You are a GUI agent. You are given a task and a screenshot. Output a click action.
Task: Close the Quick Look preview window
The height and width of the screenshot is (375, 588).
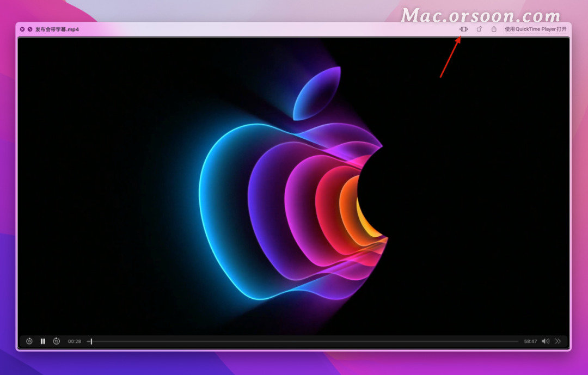(x=22, y=29)
